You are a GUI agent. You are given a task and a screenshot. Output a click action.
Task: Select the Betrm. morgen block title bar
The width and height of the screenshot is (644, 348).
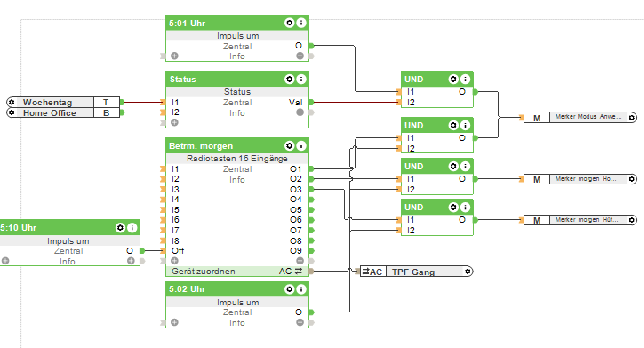point(222,146)
